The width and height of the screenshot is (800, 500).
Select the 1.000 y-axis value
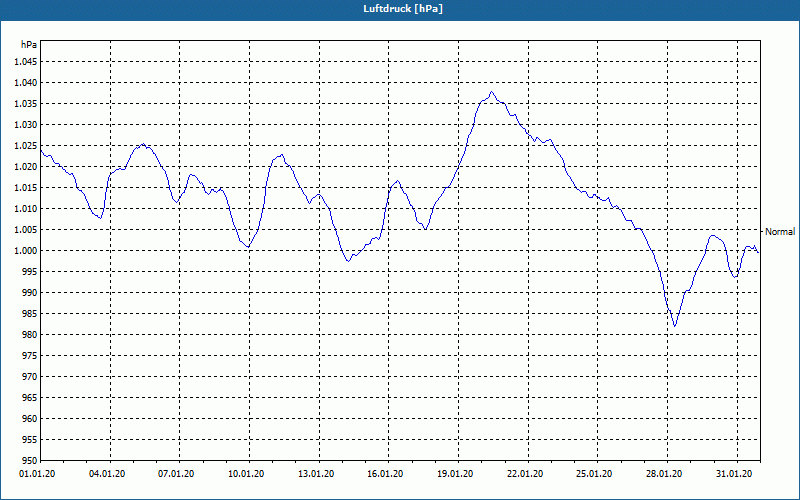[x=26, y=251]
